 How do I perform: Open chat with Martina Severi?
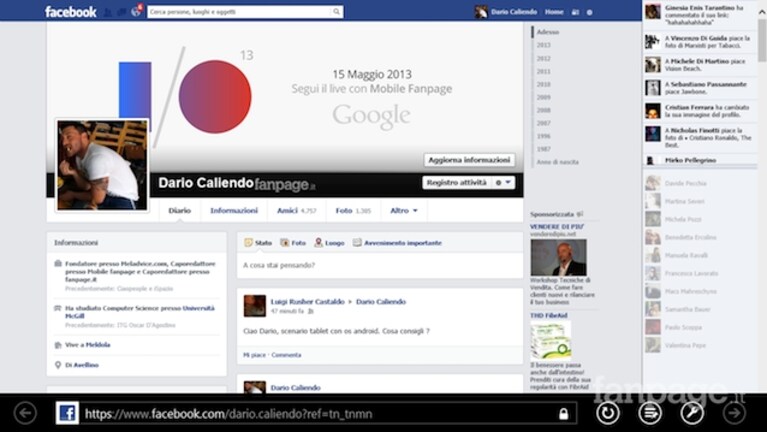(x=700, y=201)
